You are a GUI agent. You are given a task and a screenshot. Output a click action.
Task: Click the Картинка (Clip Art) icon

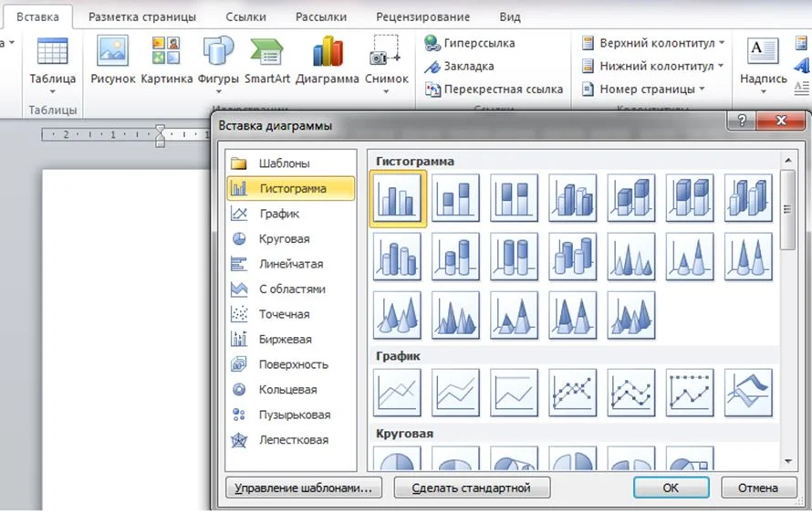point(164,60)
